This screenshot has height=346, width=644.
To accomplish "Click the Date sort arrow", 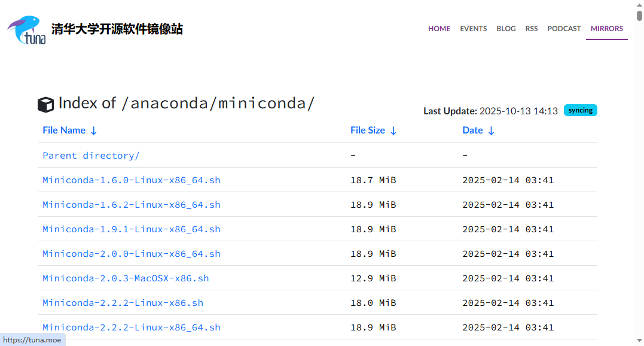I will pyautogui.click(x=492, y=130).
